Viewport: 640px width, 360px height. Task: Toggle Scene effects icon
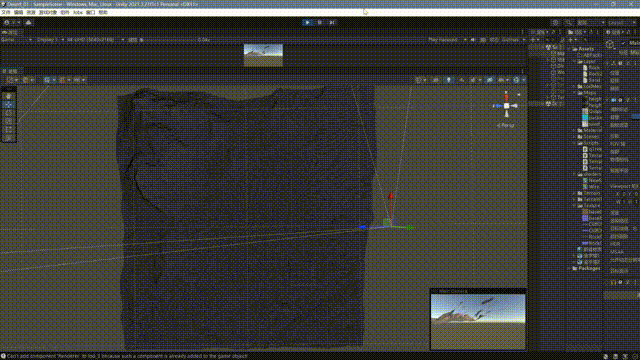point(474,80)
